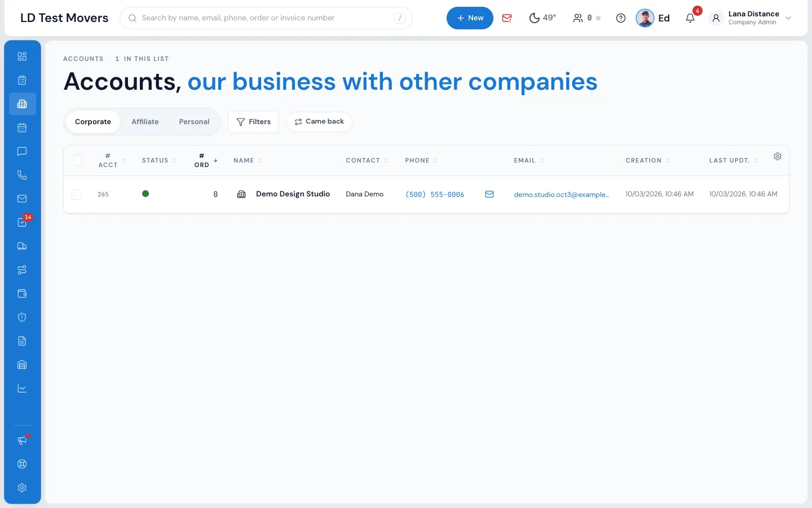Open the warehouse storage icon in sidebar
The width and height of the screenshot is (812, 508).
[x=22, y=365]
